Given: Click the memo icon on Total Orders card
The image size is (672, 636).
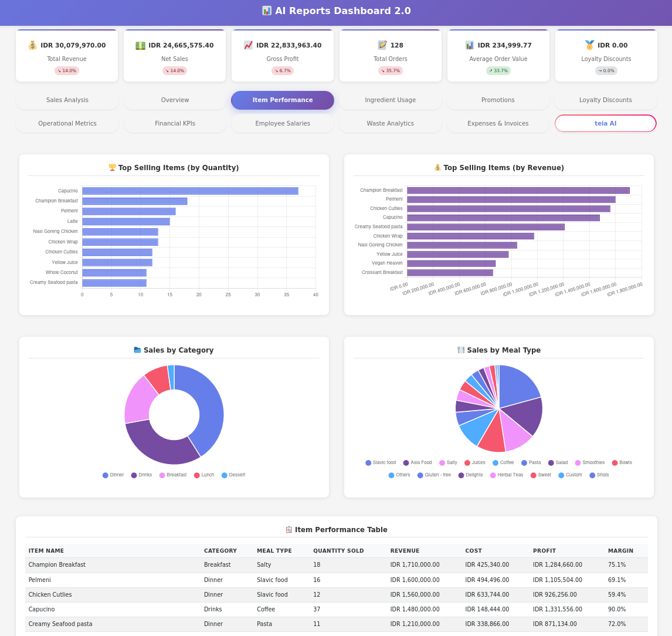Looking at the screenshot, I should click(x=382, y=45).
